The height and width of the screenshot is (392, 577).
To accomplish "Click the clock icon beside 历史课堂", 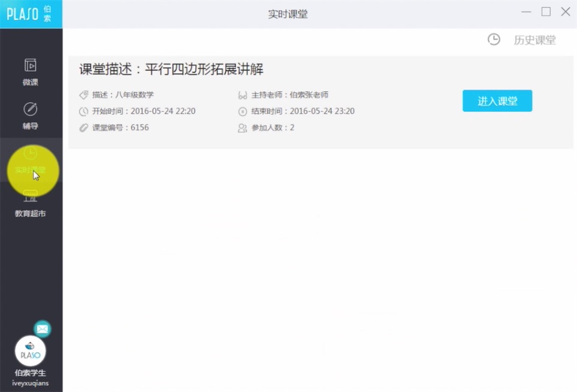I will pos(494,39).
